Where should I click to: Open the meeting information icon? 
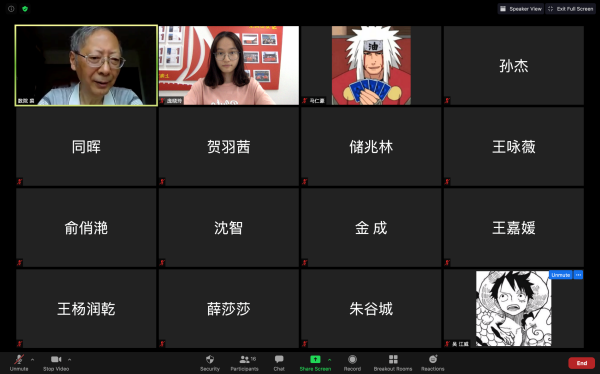point(11,8)
